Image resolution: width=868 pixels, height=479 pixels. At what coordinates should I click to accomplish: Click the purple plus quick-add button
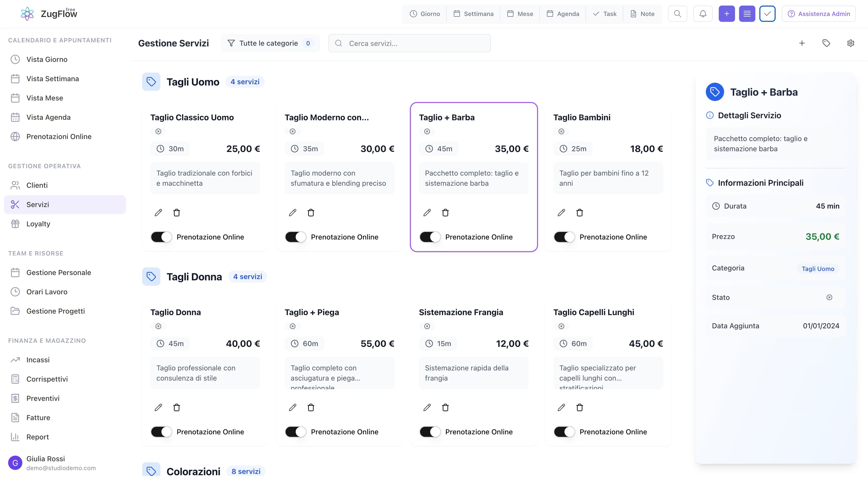(x=726, y=14)
